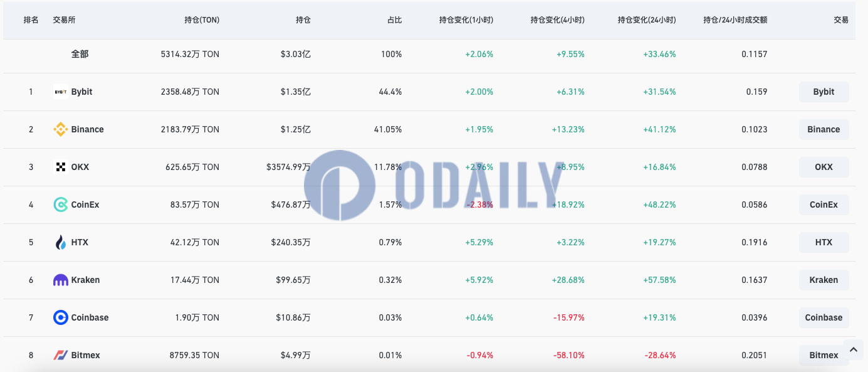Select the Coinbase exchange name
The width and height of the screenshot is (868, 372).
click(x=90, y=317)
